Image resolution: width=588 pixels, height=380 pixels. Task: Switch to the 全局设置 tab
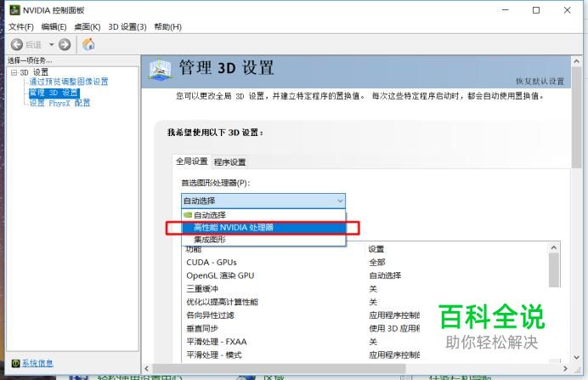pos(192,162)
